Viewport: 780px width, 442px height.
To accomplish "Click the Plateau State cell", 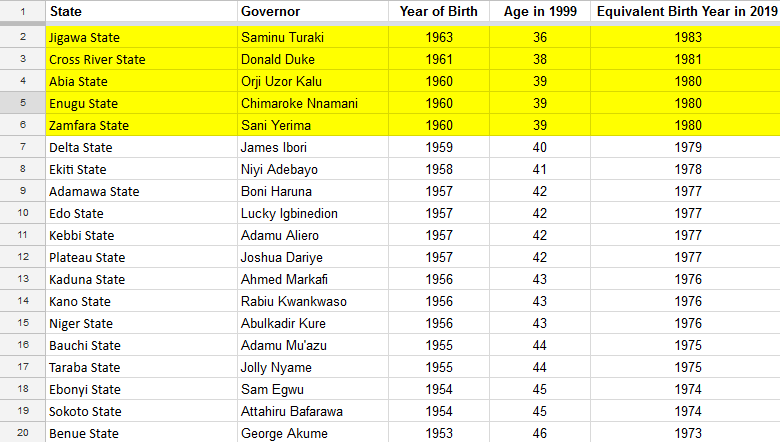I will point(141,257).
